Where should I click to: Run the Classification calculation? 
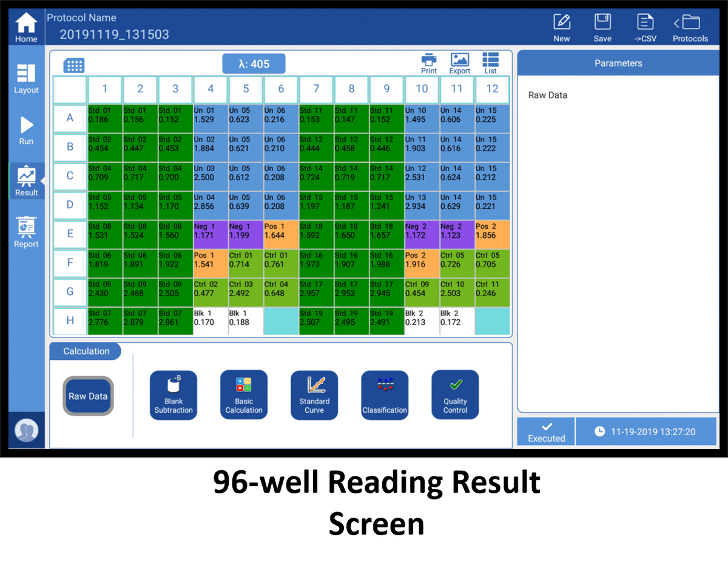[385, 394]
